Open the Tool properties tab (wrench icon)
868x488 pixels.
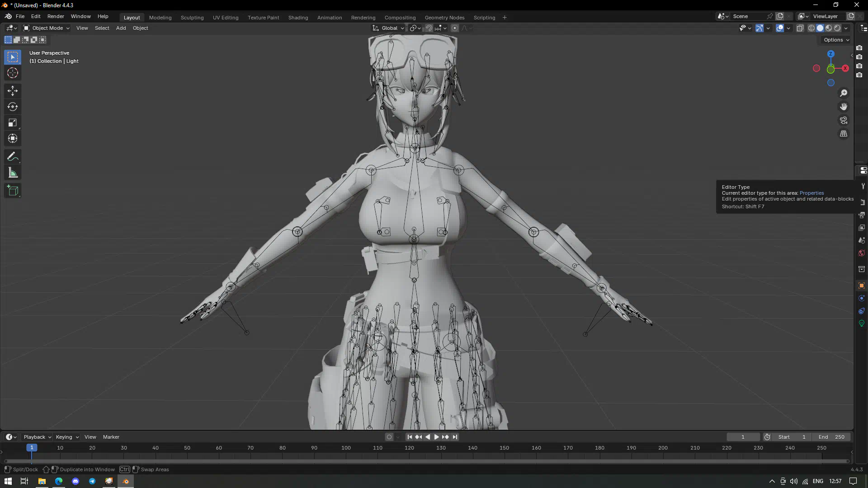tap(862, 186)
